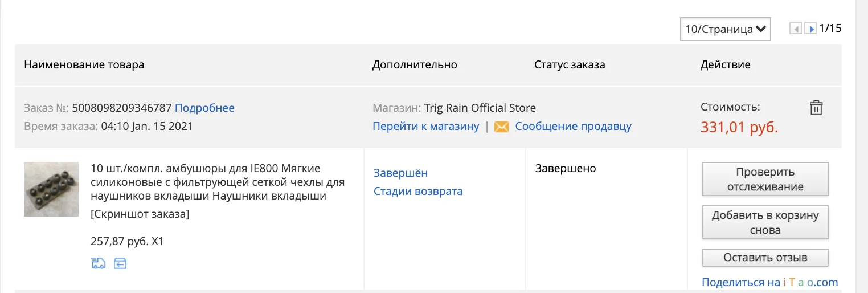Open the earbuds product thumbnail
This screenshot has height=293, width=868.
coord(51,189)
